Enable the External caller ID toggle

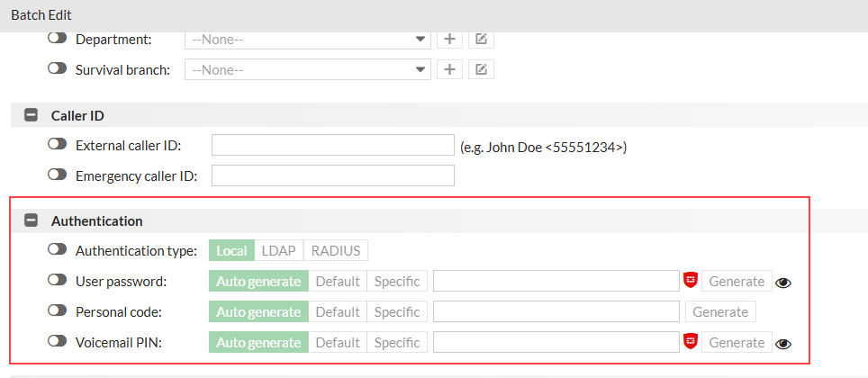click(59, 145)
